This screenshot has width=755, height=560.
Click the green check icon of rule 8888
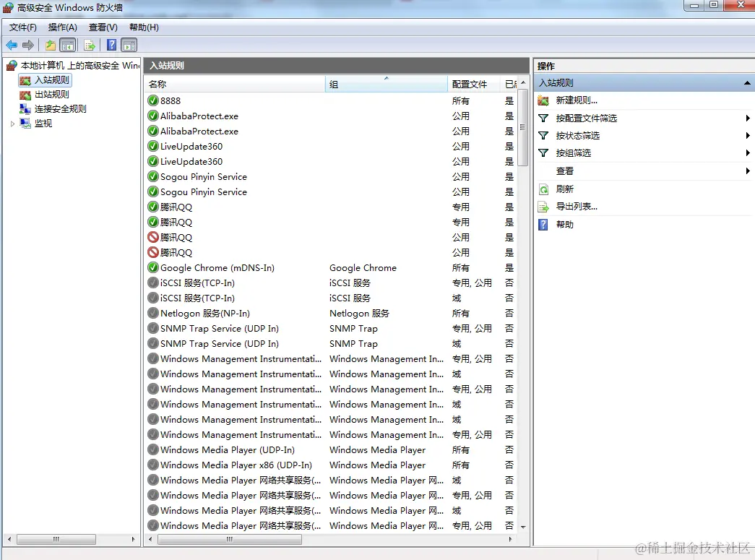[x=153, y=100]
